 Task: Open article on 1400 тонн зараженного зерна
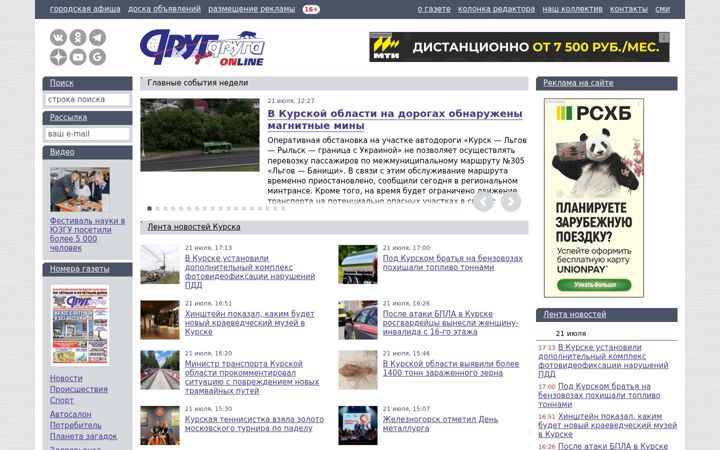point(451,368)
